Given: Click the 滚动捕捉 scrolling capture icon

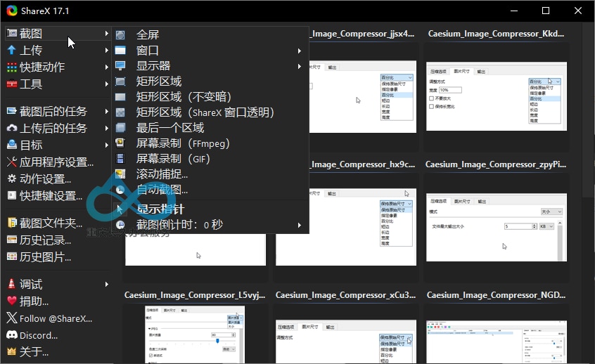Looking at the screenshot, I should 120,174.
